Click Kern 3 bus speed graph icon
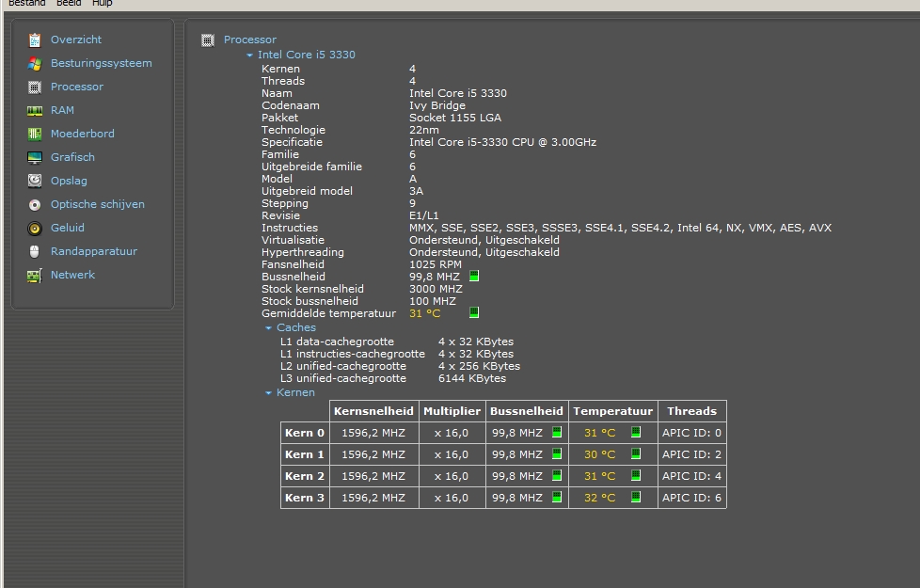The width and height of the screenshot is (920, 588). tap(557, 497)
